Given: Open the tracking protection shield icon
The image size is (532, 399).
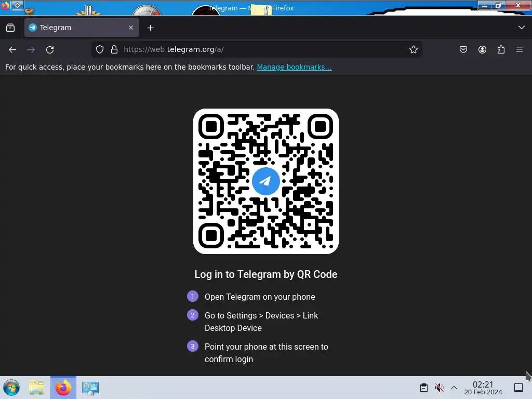Looking at the screenshot, I should point(99,49).
